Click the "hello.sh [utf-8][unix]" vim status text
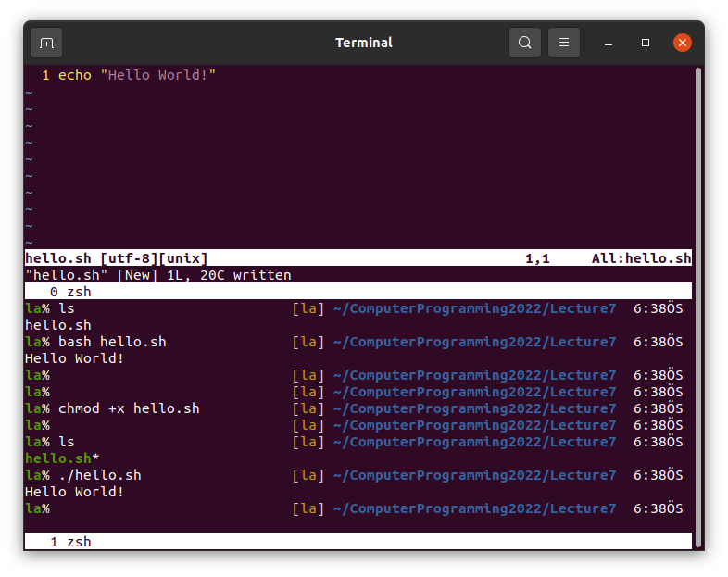 [x=117, y=258]
